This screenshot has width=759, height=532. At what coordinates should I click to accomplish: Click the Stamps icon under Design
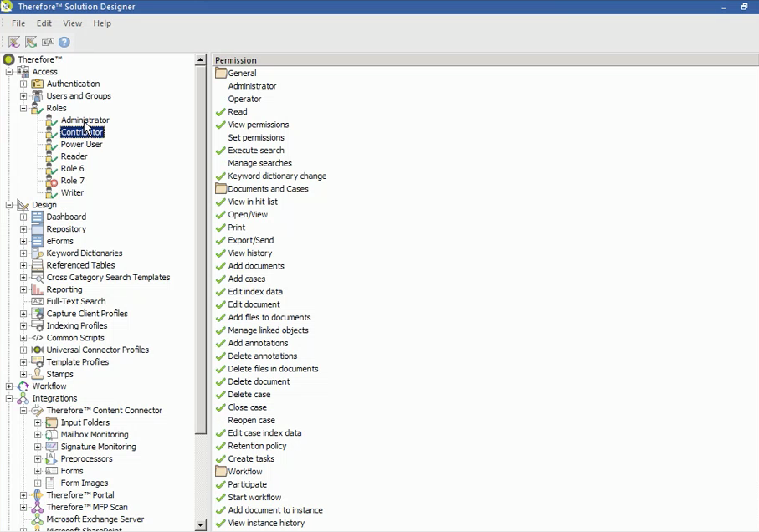click(35, 374)
